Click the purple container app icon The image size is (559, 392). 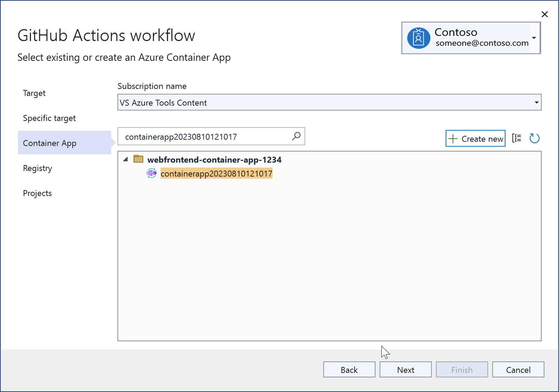click(x=152, y=173)
